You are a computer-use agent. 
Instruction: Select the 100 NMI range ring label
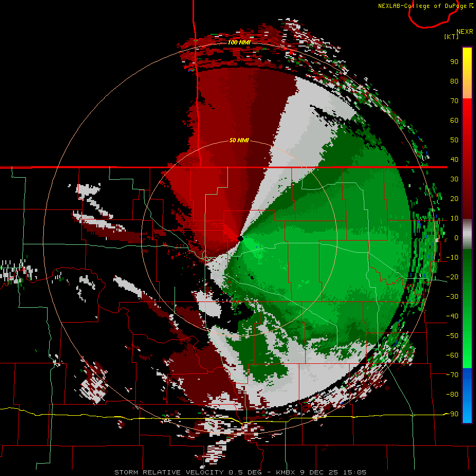(239, 42)
